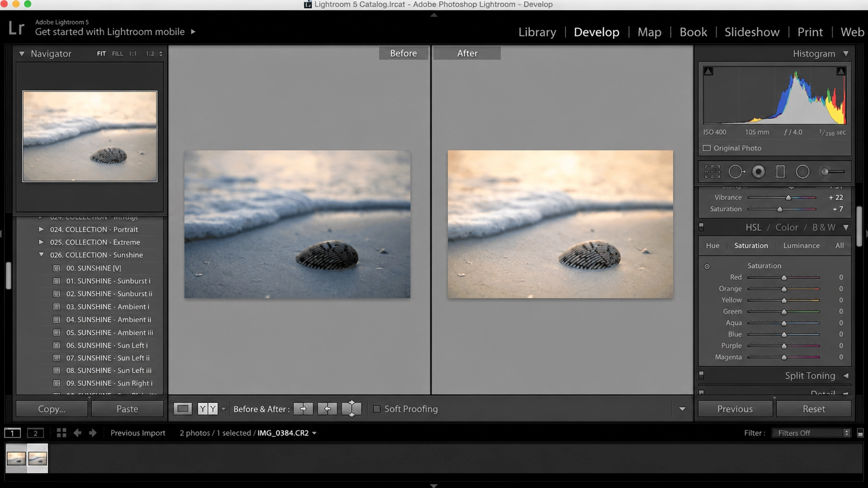868x488 pixels.
Task: Select the Radial Filter tool
Action: (802, 172)
